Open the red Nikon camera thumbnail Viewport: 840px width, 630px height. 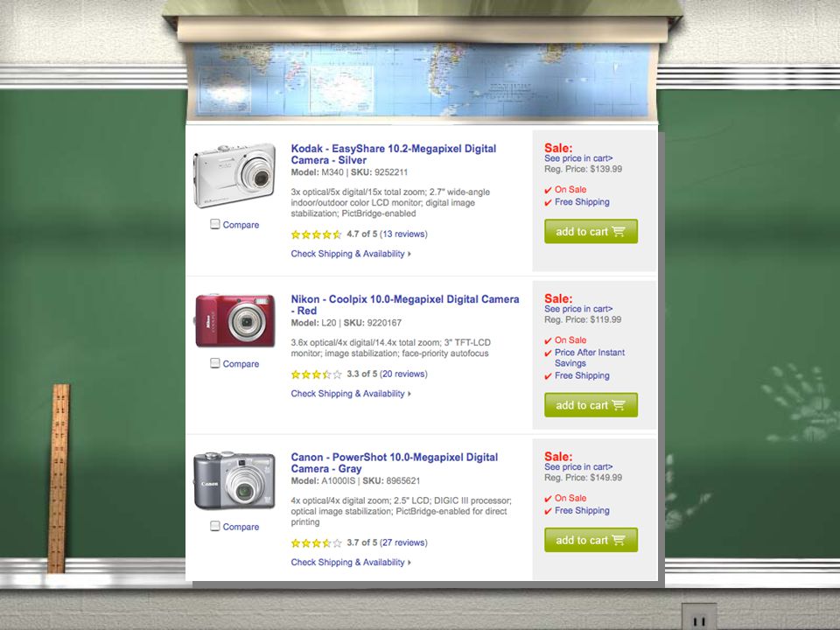(x=235, y=320)
